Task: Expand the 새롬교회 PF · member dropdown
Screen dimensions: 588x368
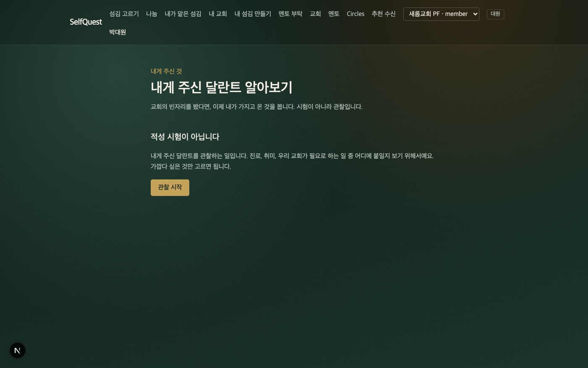Action: [441, 14]
